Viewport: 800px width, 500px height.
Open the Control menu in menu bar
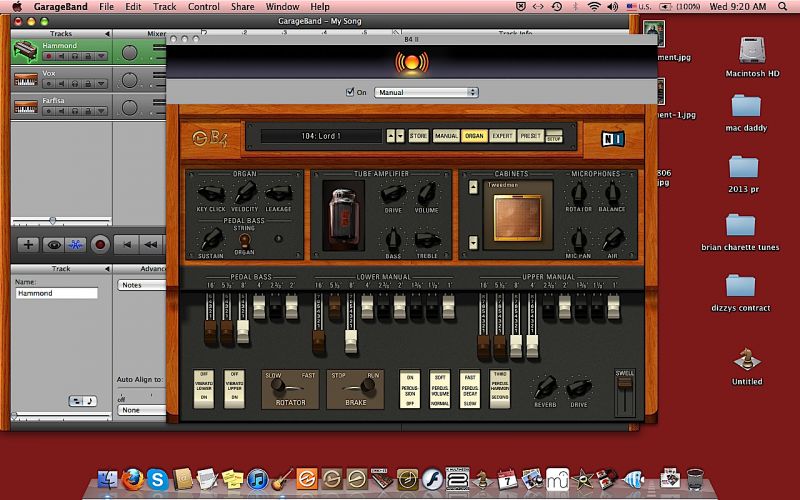(204, 7)
